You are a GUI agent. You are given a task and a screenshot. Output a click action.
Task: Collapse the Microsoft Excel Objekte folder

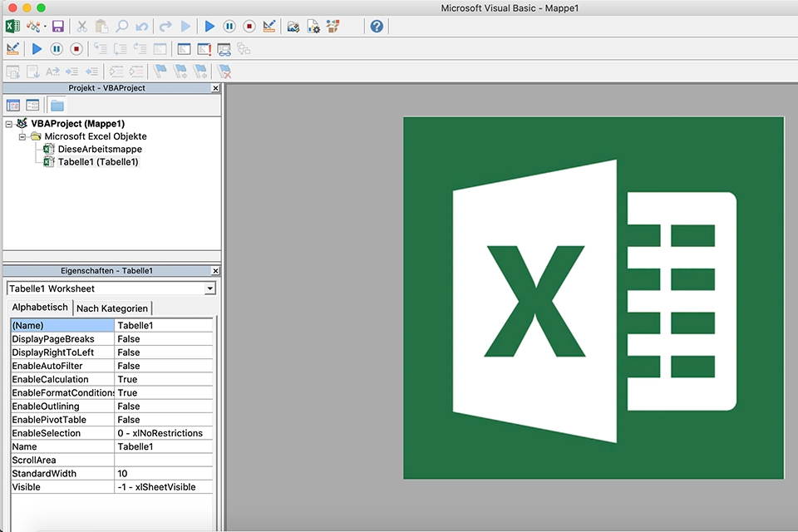tap(23, 136)
